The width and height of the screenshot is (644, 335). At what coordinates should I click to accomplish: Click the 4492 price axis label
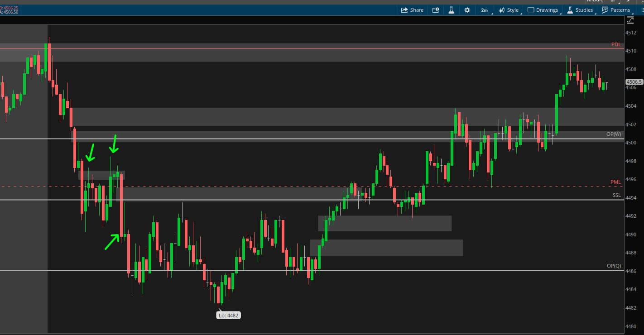tap(631, 216)
